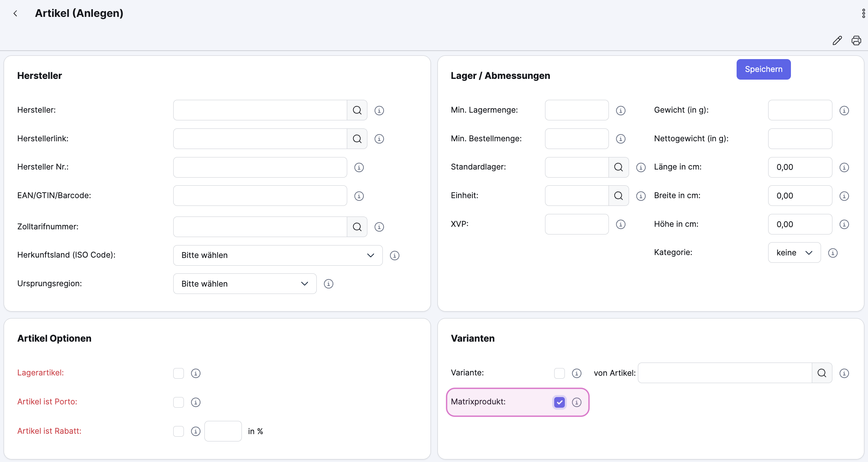Screen dimensions: 868x462
Task: Open the three-dot options menu
Action: click(x=863, y=14)
